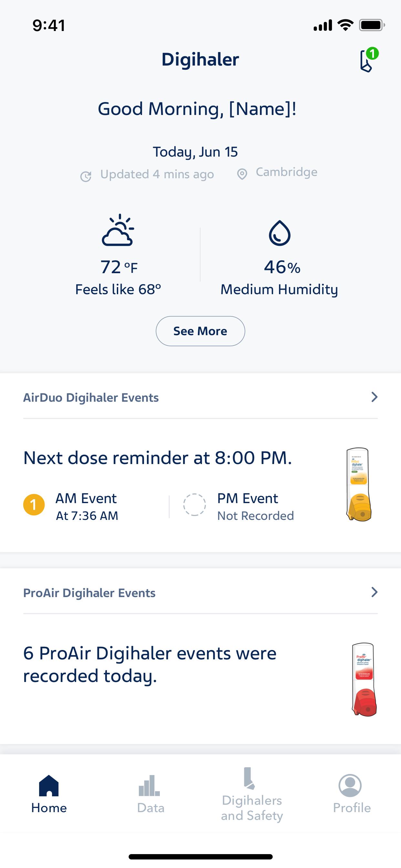The image size is (401, 868).
Task: Tap the red ProAir inhaler image
Action: pyautogui.click(x=364, y=679)
